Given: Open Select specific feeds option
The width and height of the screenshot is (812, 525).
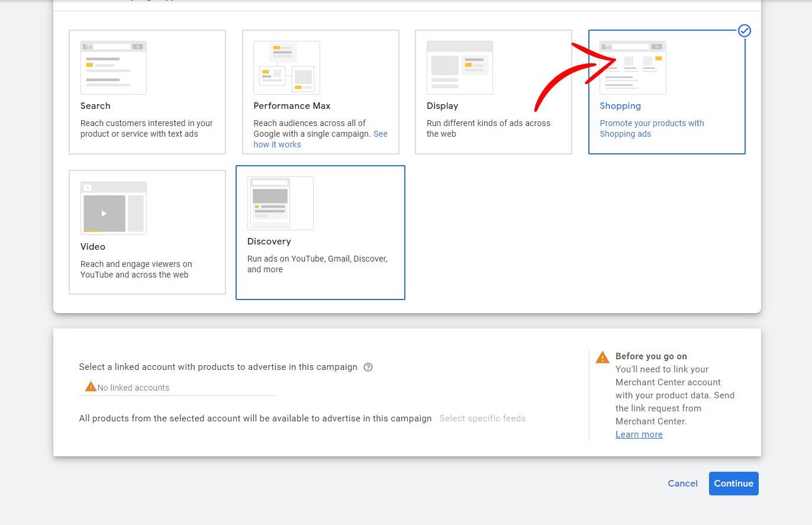Looking at the screenshot, I should point(482,418).
